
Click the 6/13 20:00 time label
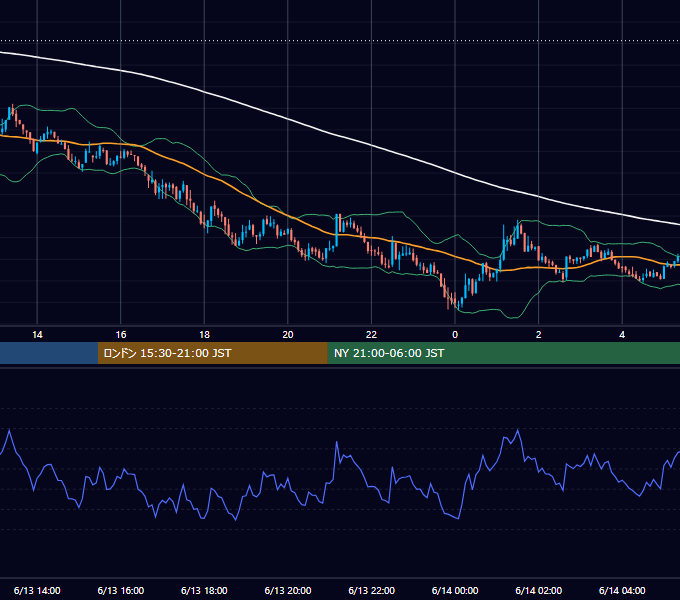(x=288, y=590)
